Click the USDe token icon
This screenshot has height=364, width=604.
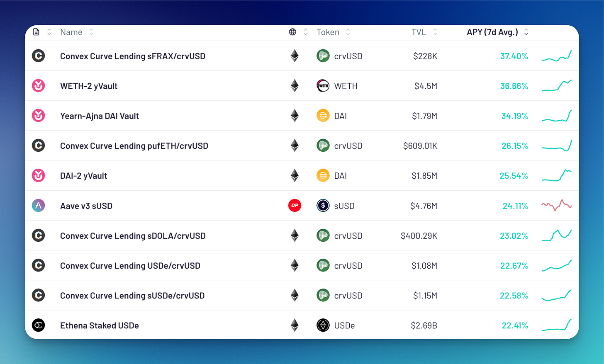click(323, 325)
